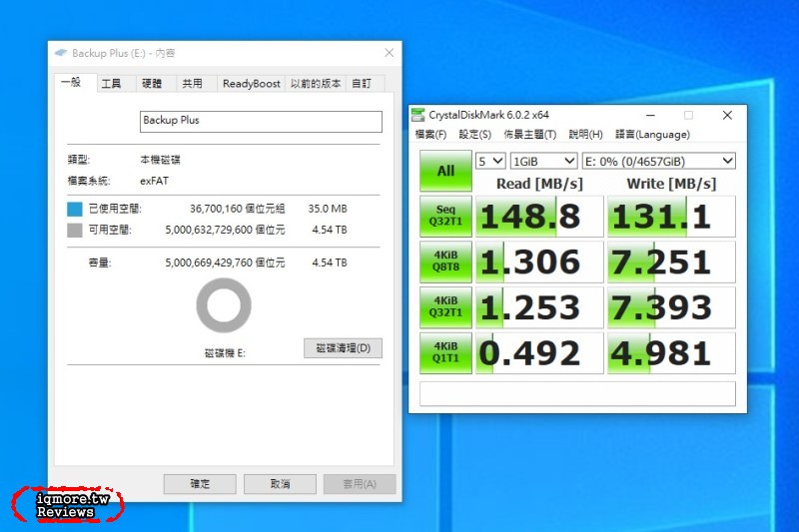Start the Seq Q32T1 test

coord(445,216)
